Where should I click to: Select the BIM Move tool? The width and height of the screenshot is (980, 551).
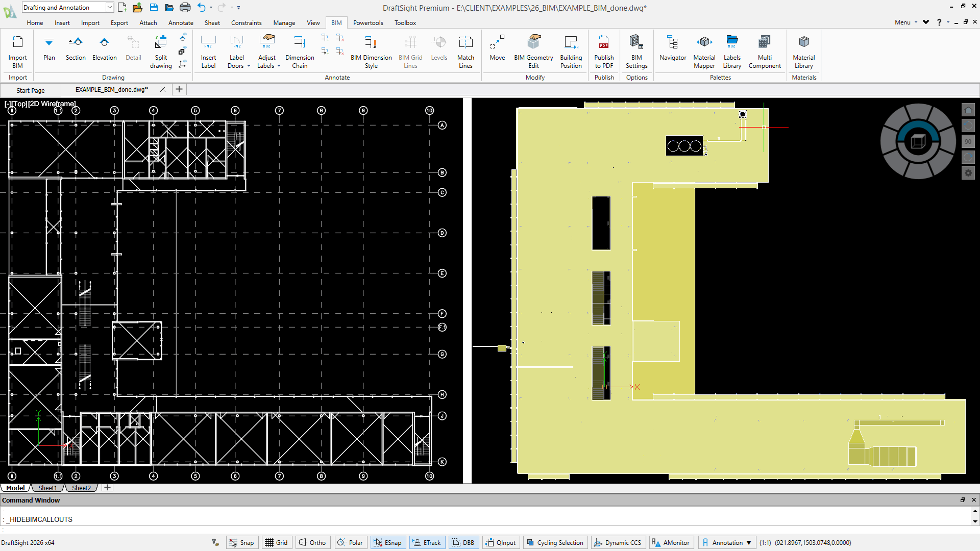coord(497,48)
